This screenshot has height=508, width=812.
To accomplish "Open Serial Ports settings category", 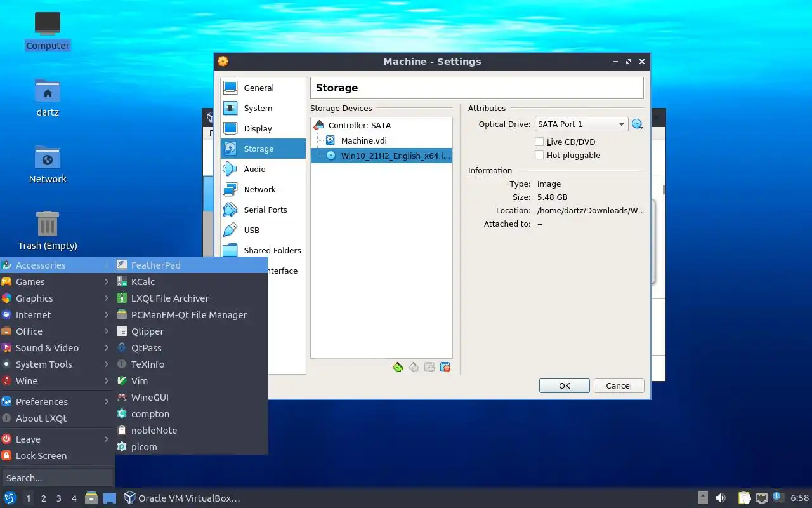I will pos(263,210).
